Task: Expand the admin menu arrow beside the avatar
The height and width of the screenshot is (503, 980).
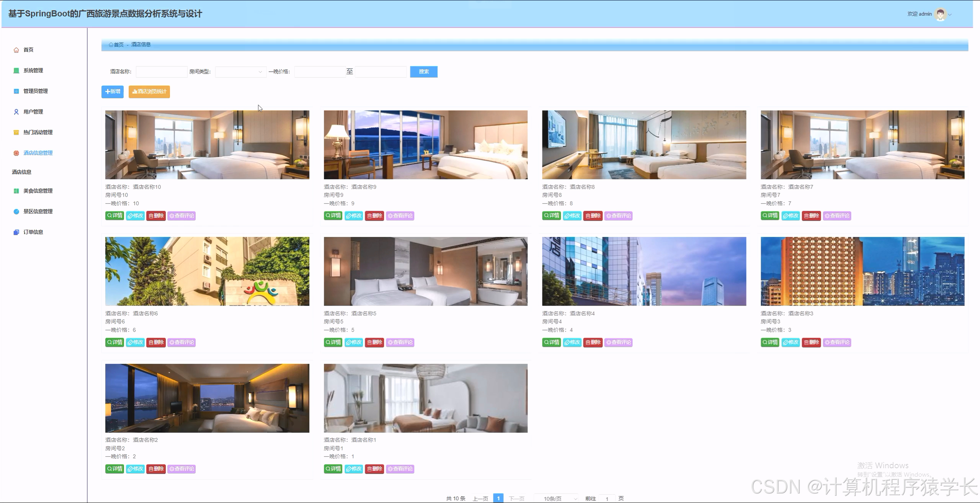Action: coord(950,15)
